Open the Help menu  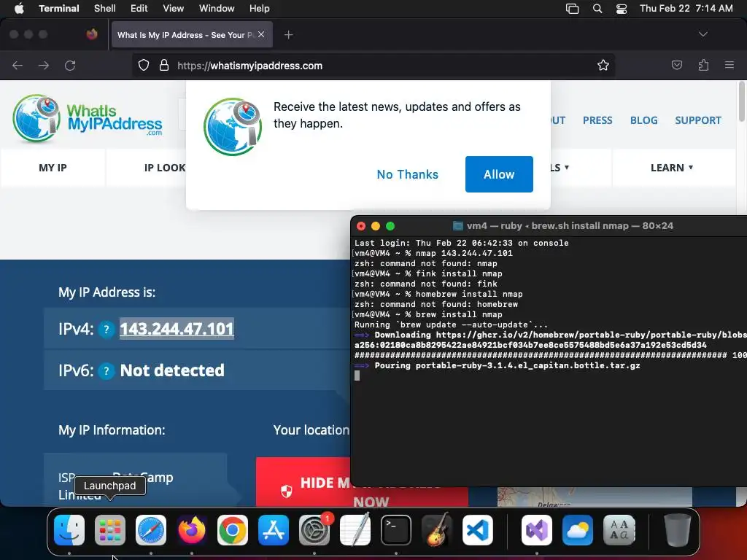point(259,9)
